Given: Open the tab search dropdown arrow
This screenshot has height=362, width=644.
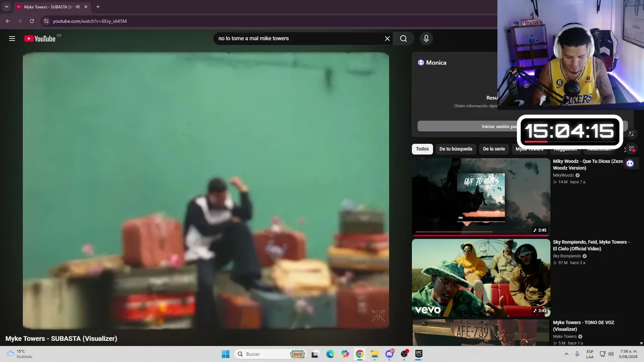Looking at the screenshot, I should coord(7,7).
